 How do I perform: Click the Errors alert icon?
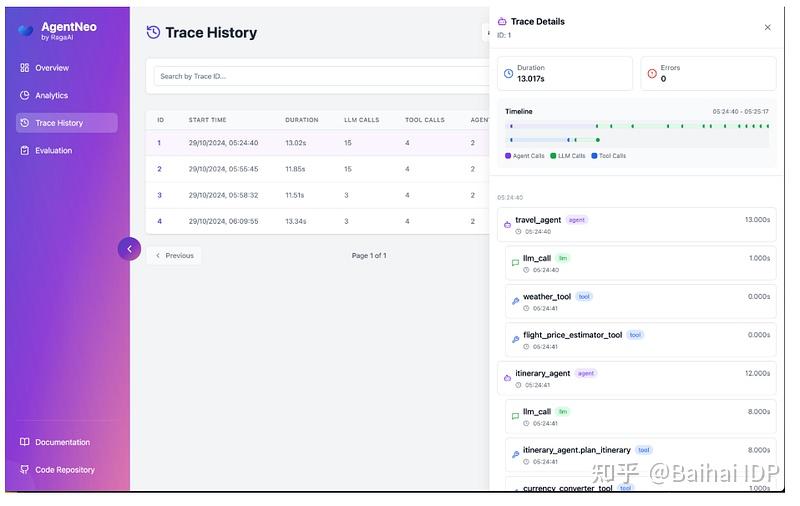652,73
